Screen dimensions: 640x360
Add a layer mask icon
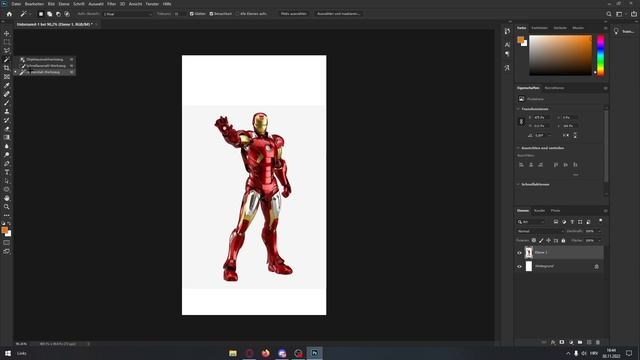click(x=562, y=342)
